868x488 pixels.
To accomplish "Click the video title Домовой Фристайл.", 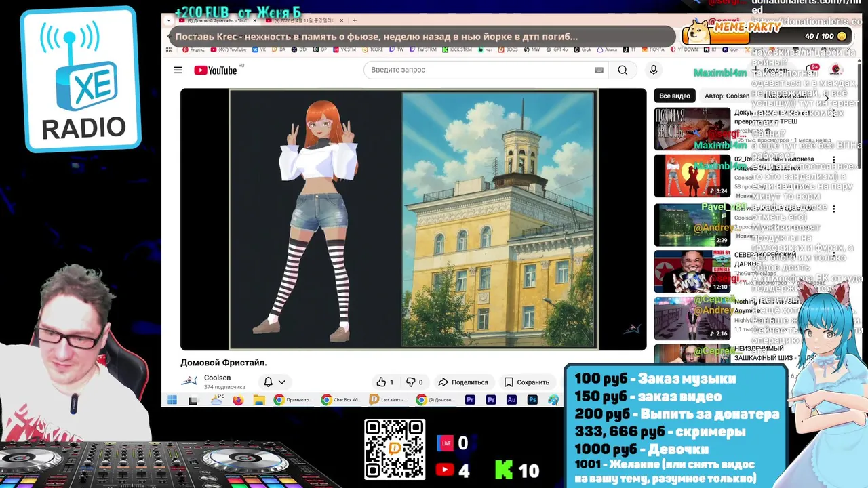I will [x=224, y=363].
